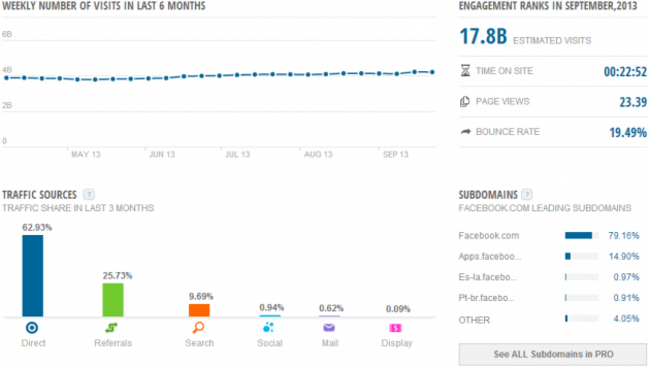Viewport: 650px width, 367px height.
Task: Select the green Referrals traffic bar
Action: 113,300
